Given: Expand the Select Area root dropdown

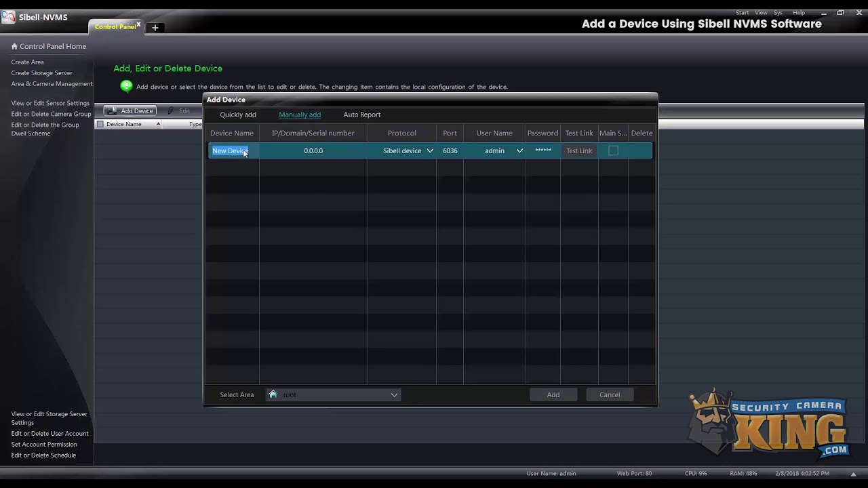Looking at the screenshot, I should click(x=394, y=394).
